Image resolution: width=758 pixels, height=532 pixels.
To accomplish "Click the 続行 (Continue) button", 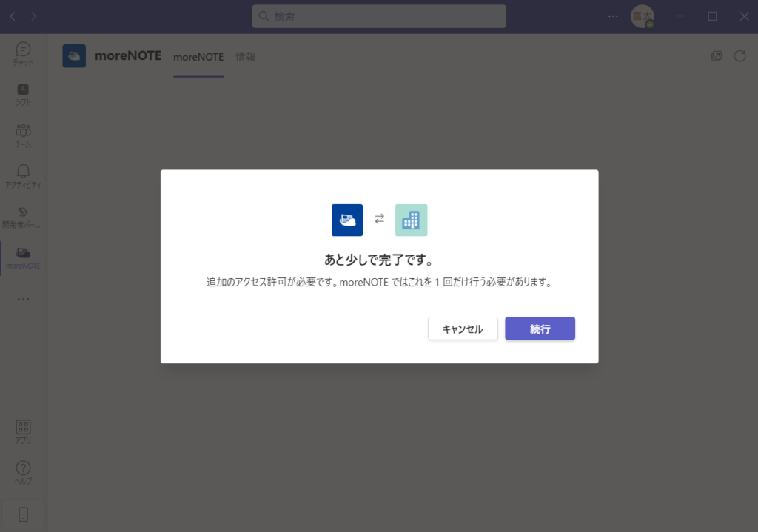I will 540,329.
